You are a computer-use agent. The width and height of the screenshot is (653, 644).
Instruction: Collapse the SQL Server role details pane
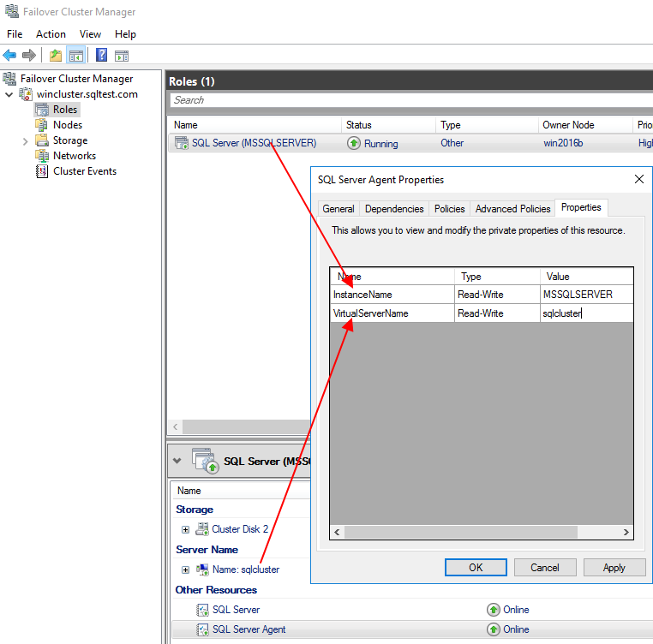[177, 461]
